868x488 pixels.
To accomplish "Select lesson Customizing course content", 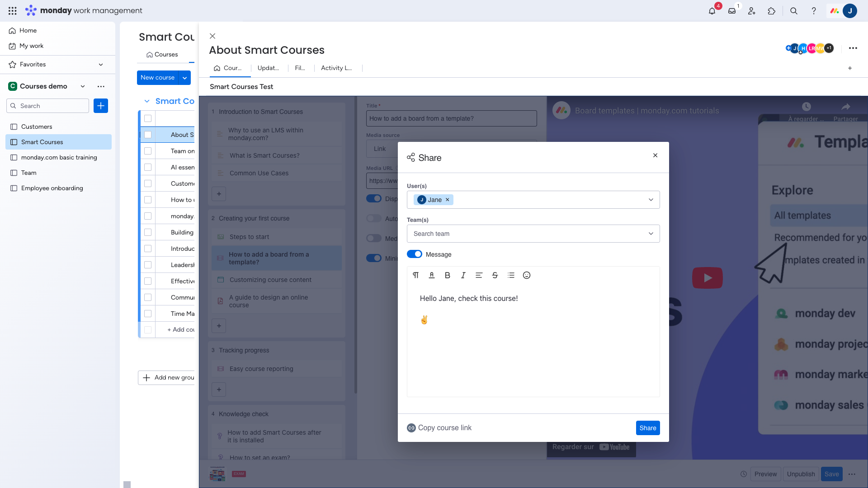I will [276, 280].
